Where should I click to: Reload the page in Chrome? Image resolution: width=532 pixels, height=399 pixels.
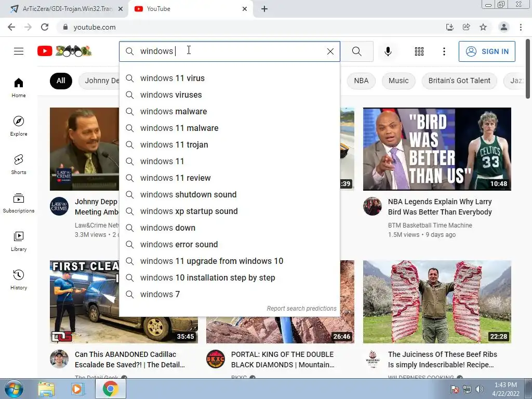[x=45, y=27]
